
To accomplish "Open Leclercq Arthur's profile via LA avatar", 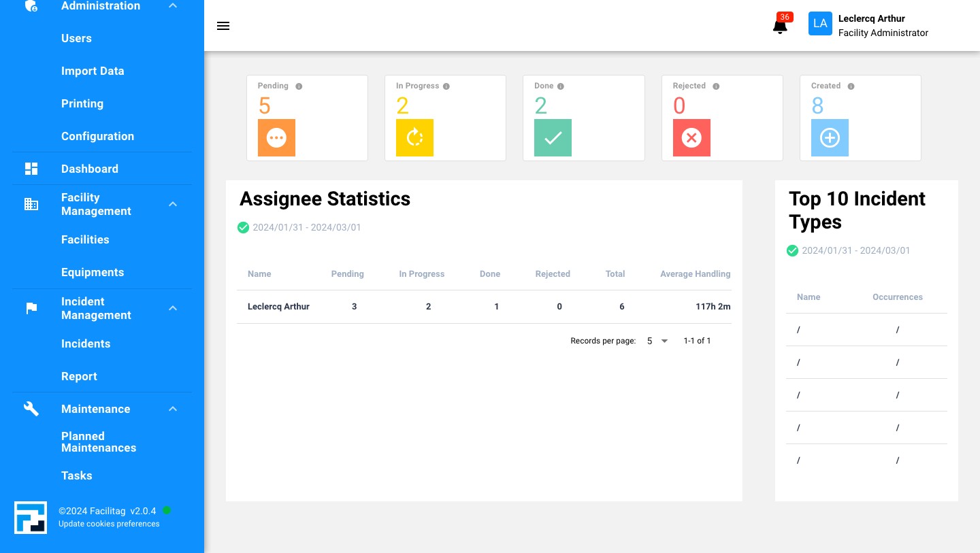I will point(820,23).
